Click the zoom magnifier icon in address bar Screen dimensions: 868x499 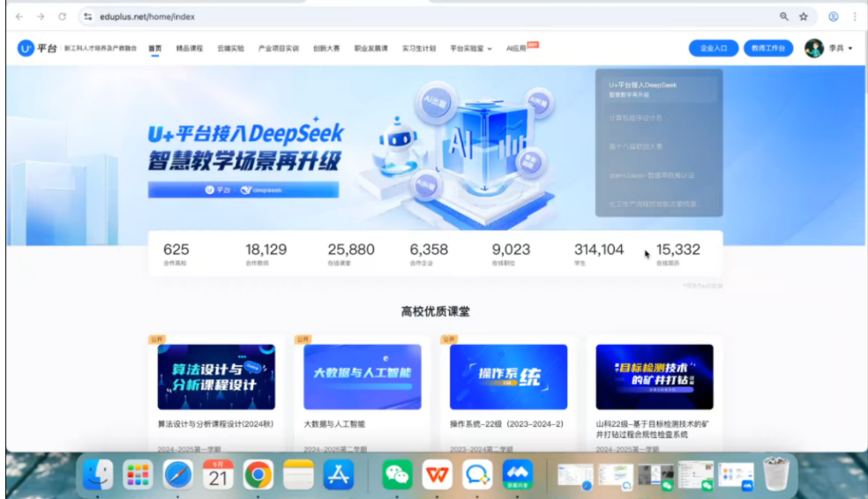point(784,17)
